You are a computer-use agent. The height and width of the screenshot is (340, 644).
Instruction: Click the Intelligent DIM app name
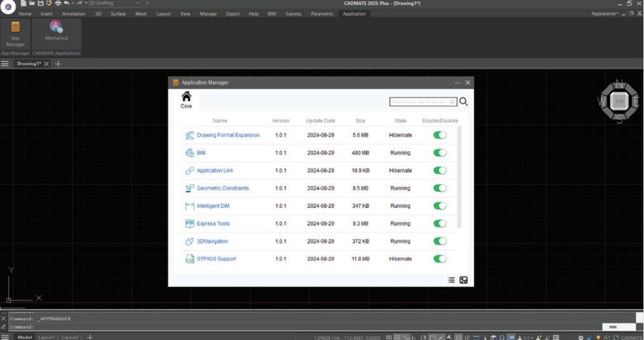(213, 206)
